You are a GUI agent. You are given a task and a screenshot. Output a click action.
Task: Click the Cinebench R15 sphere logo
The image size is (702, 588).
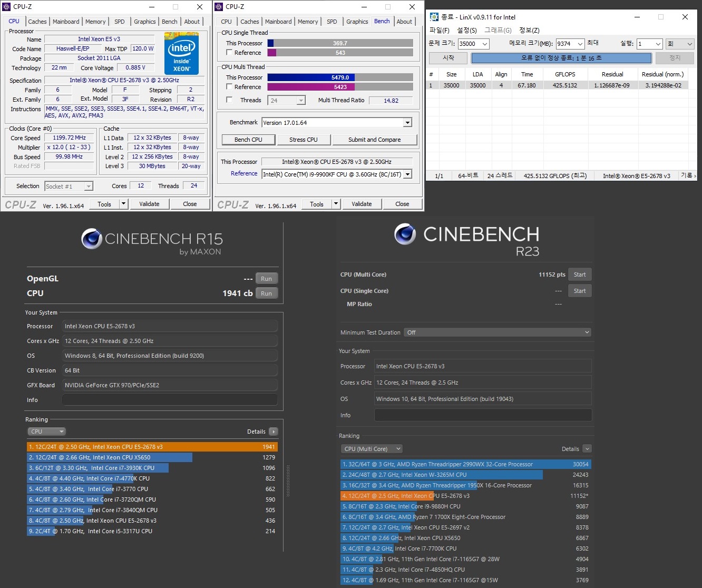(x=91, y=239)
